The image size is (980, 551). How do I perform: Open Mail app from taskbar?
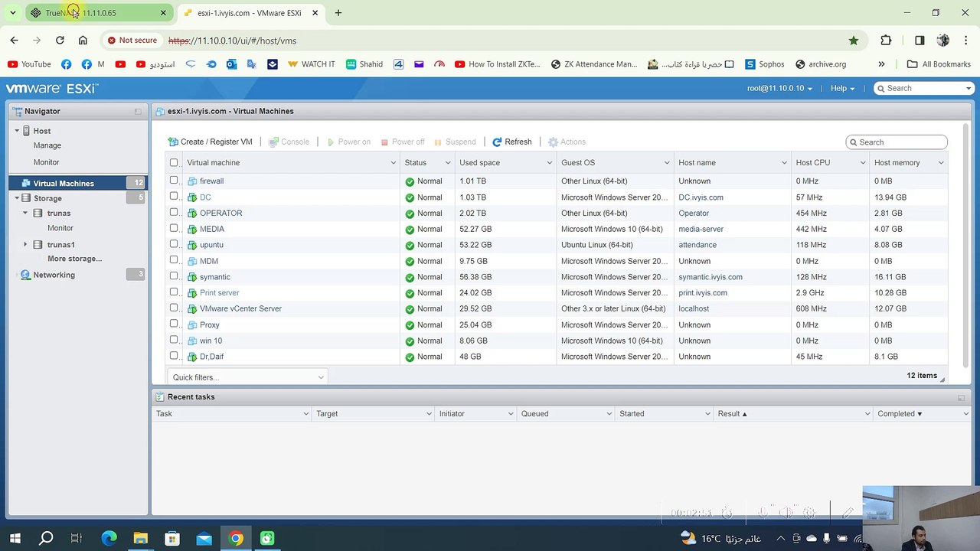(x=204, y=539)
